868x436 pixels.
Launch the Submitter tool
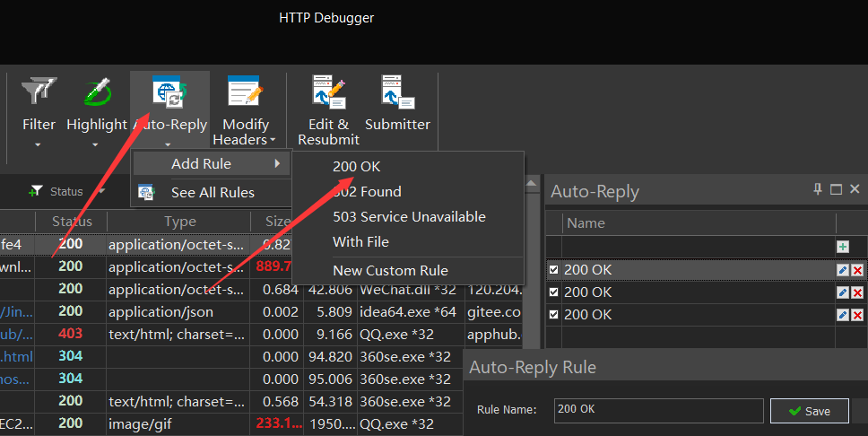click(397, 92)
